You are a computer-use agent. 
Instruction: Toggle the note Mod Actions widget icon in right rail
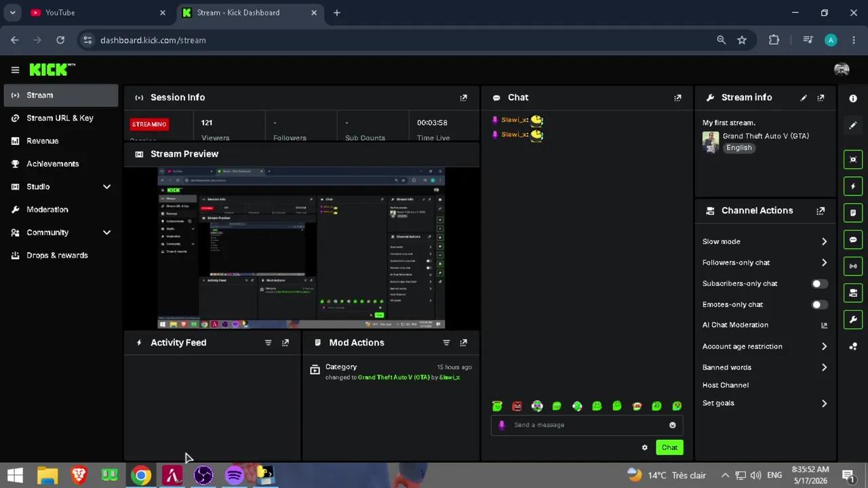tap(853, 213)
